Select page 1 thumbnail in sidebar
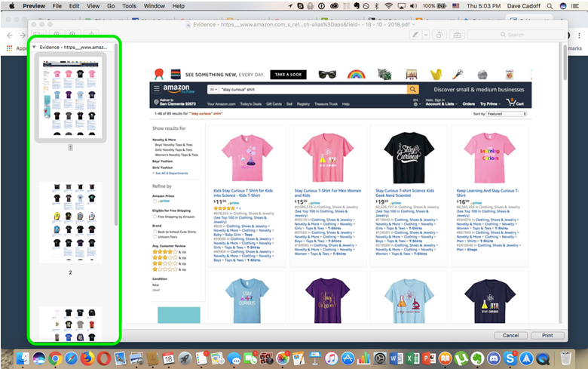Image resolution: width=588 pixels, height=369 pixels. pos(71,97)
